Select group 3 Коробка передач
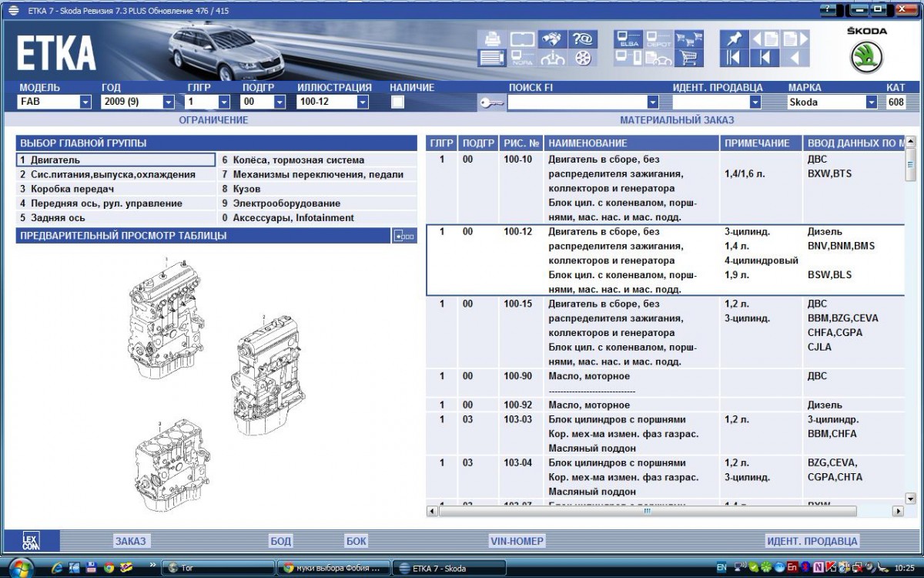The image size is (924, 578). 115,189
